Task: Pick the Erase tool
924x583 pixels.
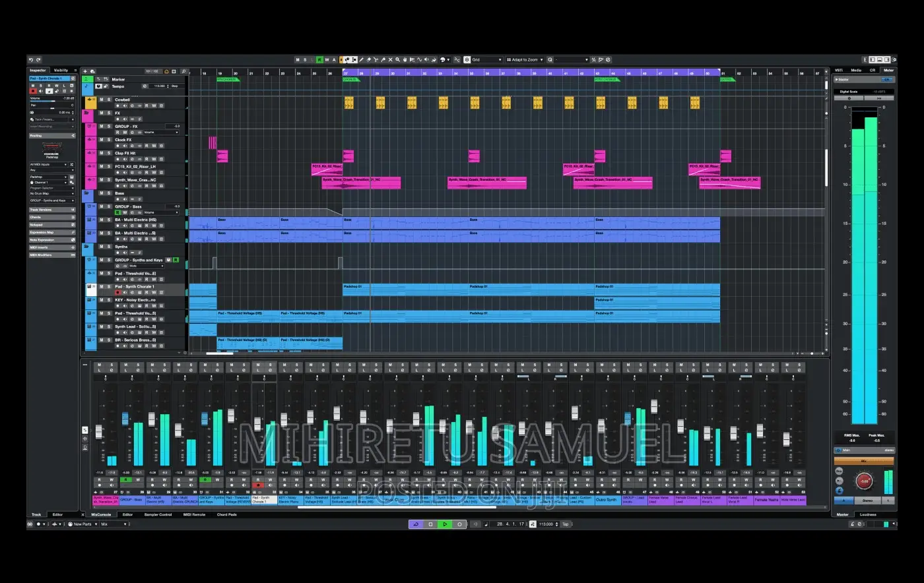Action: pos(368,59)
